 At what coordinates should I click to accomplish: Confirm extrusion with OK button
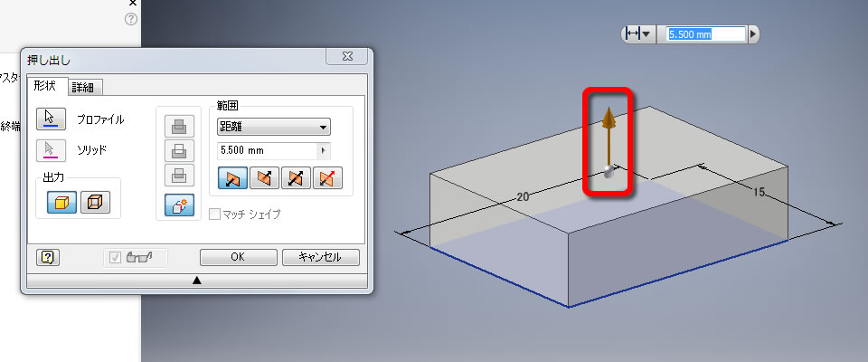click(239, 257)
